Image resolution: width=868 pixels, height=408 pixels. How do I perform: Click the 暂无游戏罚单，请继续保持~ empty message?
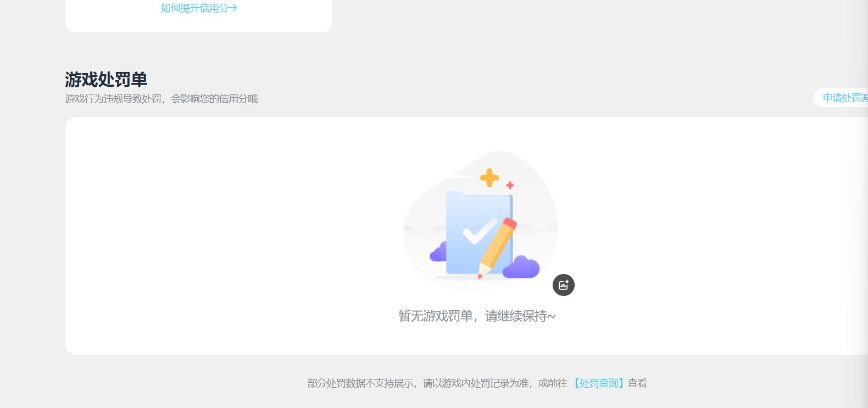coord(477,316)
